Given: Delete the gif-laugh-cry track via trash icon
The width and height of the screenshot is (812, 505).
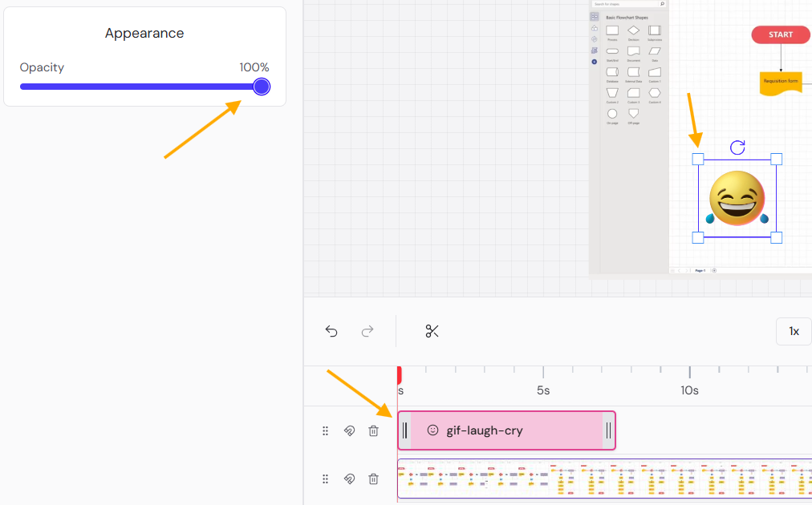Looking at the screenshot, I should 373,430.
